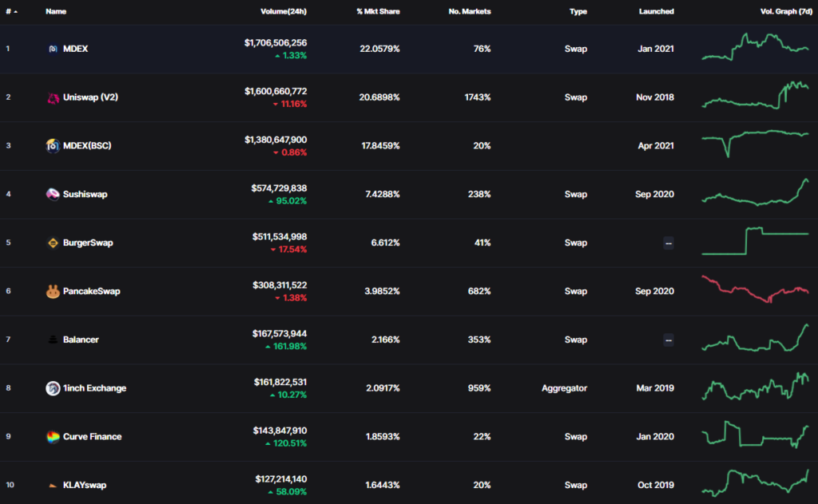Click PancakeSwap market share 3.9852%

point(382,291)
